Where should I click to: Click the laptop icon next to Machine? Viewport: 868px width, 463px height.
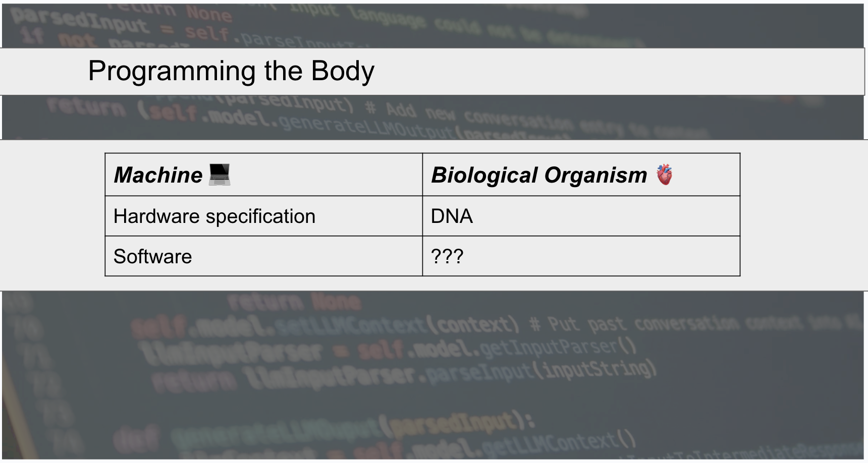[x=220, y=175]
